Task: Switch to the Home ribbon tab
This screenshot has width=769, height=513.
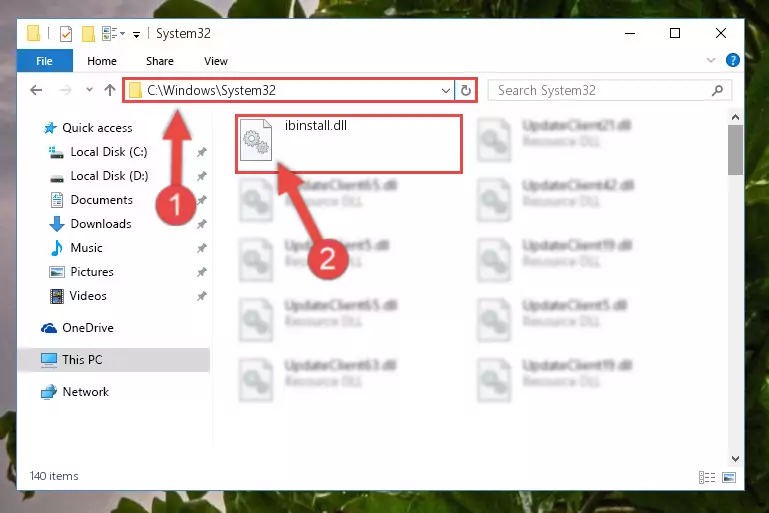Action: click(x=102, y=61)
